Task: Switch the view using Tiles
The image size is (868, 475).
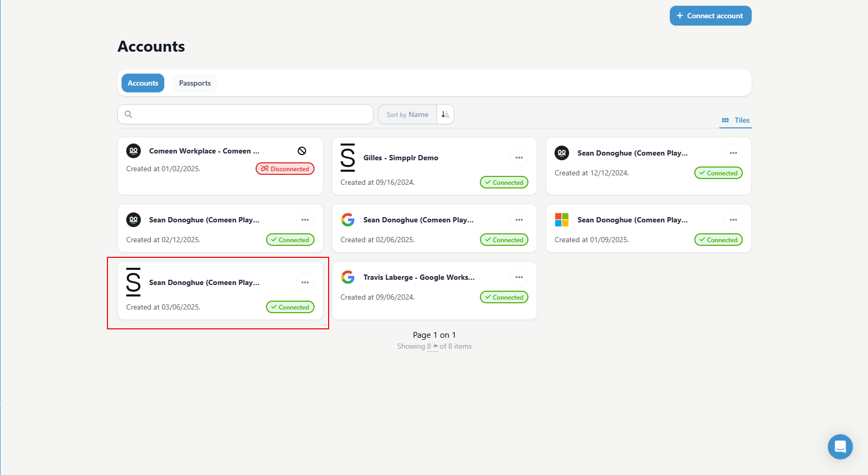Action: point(736,120)
